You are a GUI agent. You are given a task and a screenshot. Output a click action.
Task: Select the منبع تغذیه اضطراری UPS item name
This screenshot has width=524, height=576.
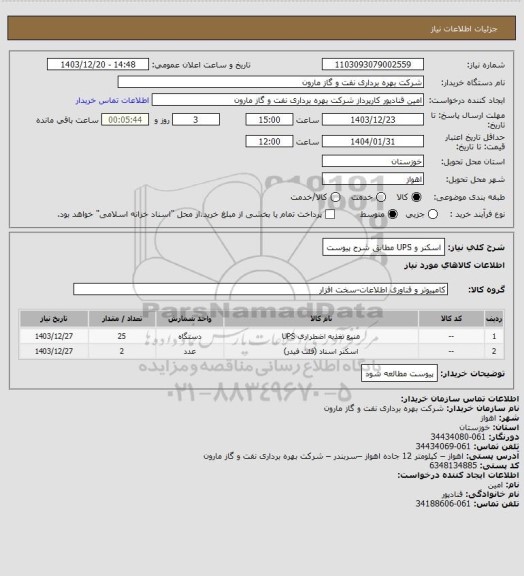pos(321,336)
